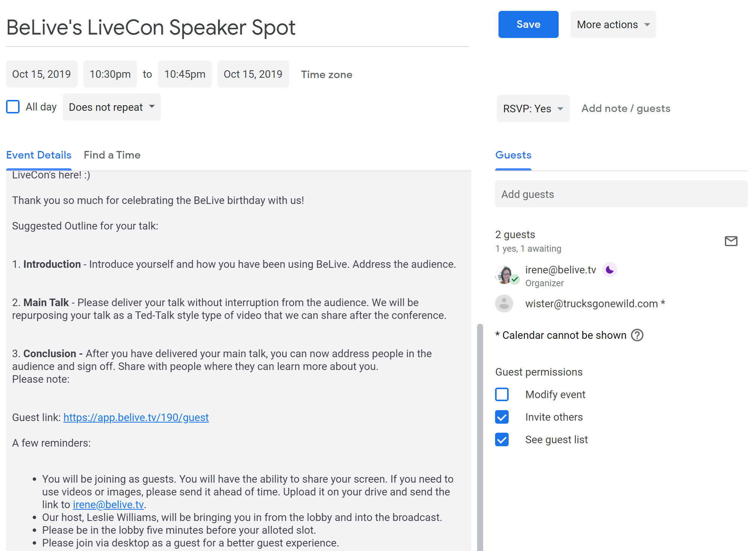Click the 'Suggested Outline for your talk' line
This screenshot has width=756, height=551.
(x=85, y=226)
